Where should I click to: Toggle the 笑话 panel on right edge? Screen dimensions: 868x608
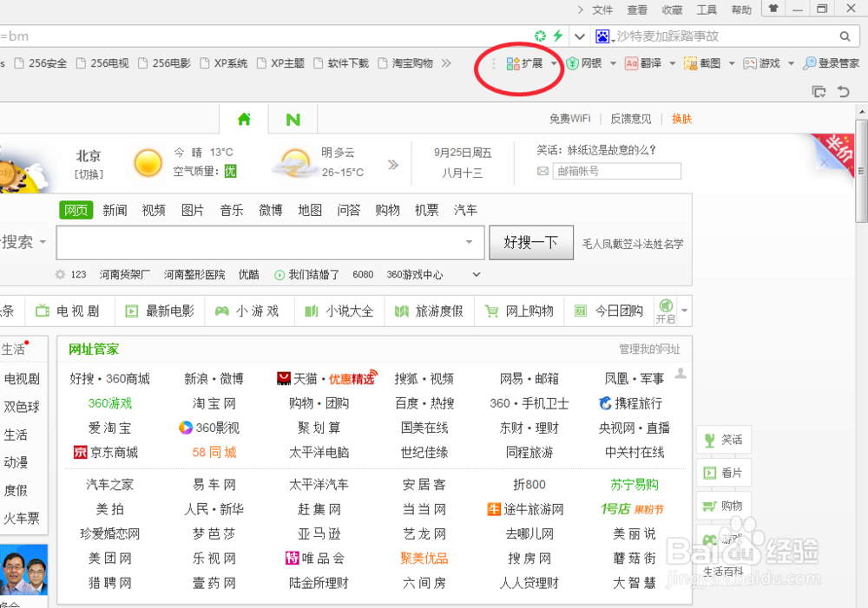[723, 440]
